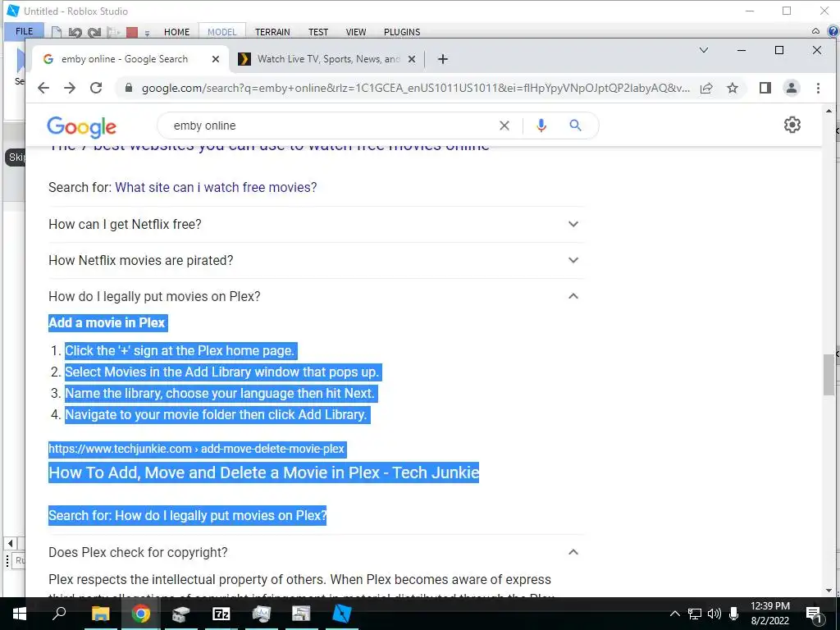Image resolution: width=840 pixels, height=630 pixels.
Task: Click step Select Movies in the Add Library window
Action: [x=222, y=372]
